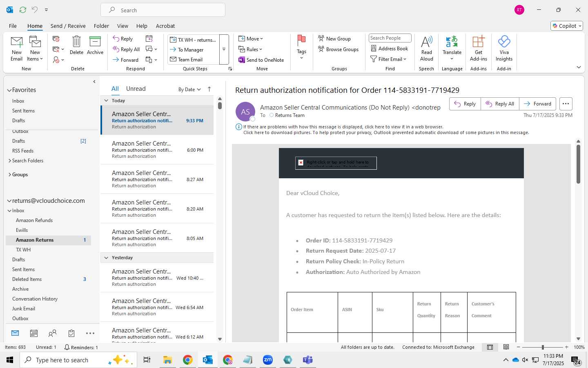Click Reply All in the ribbon
Image resolution: width=588 pixels, height=368 pixels.
[126, 49]
